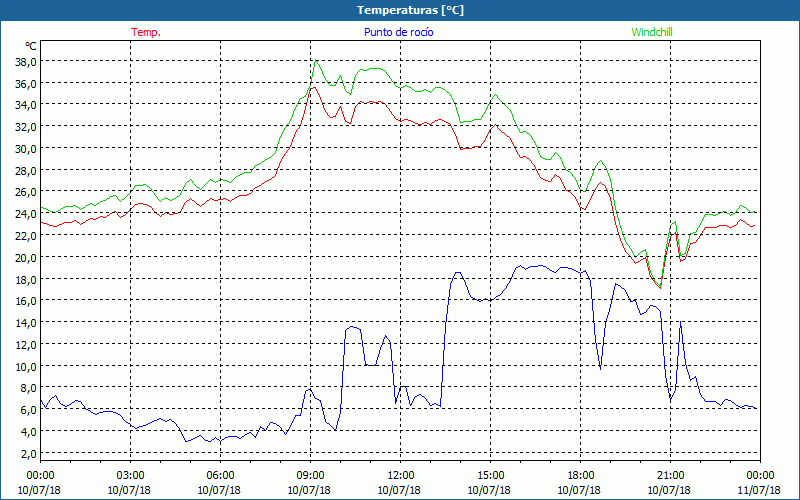Click the 30,0 y-axis label
This screenshot has width=800, height=500.
[26, 148]
